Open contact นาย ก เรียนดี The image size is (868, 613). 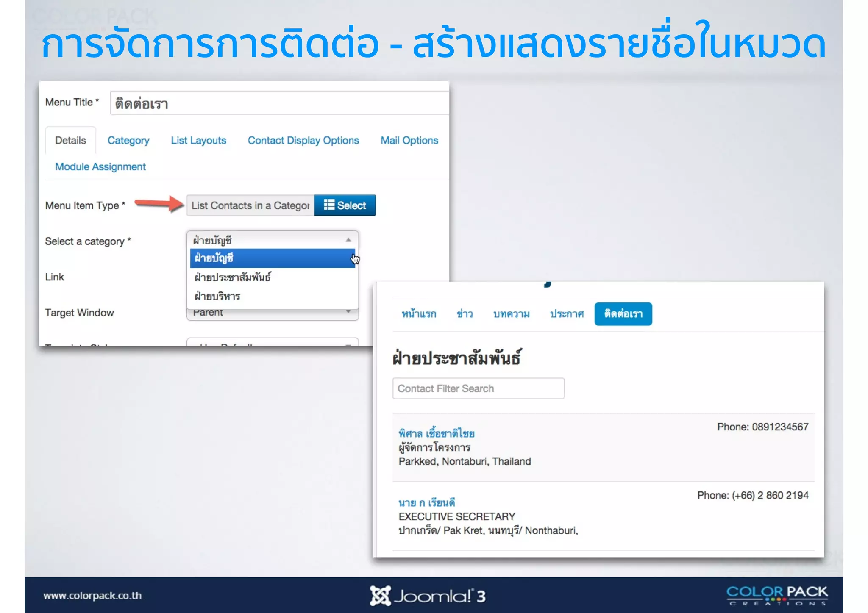coord(427,502)
